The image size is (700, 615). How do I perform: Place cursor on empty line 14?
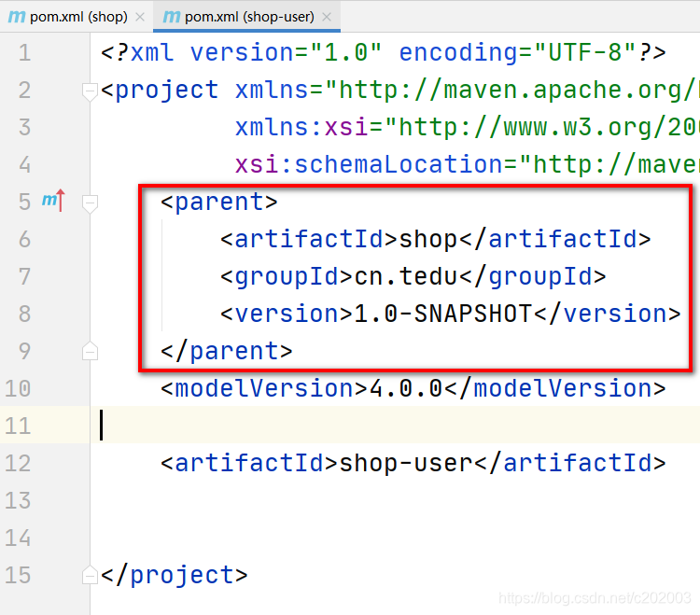(x=393, y=538)
